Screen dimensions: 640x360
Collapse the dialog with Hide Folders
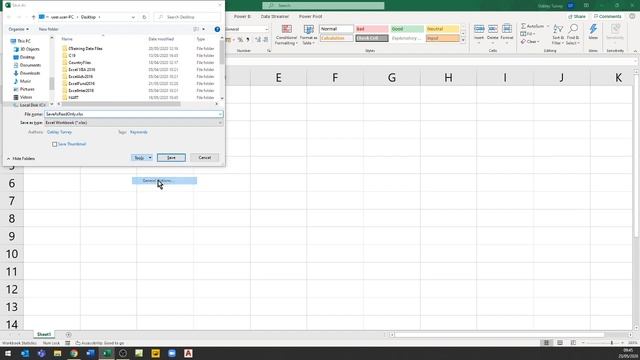click(x=21, y=158)
